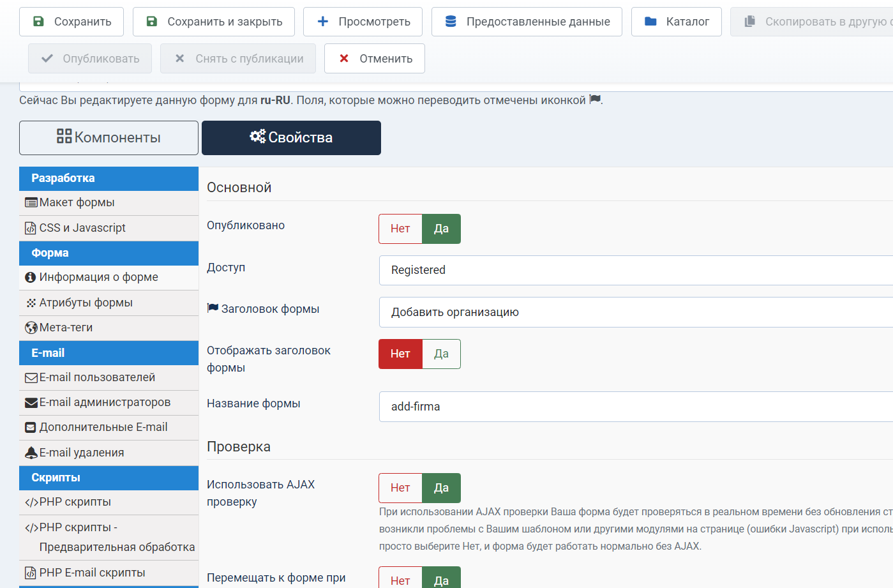Click the Заголовок формы text field
893x588 pixels.
(x=635, y=312)
